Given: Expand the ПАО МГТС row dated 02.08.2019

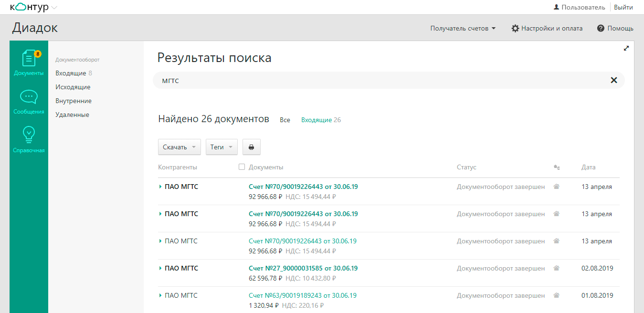Looking at the screenshot, I should click(x=160, y=269).
